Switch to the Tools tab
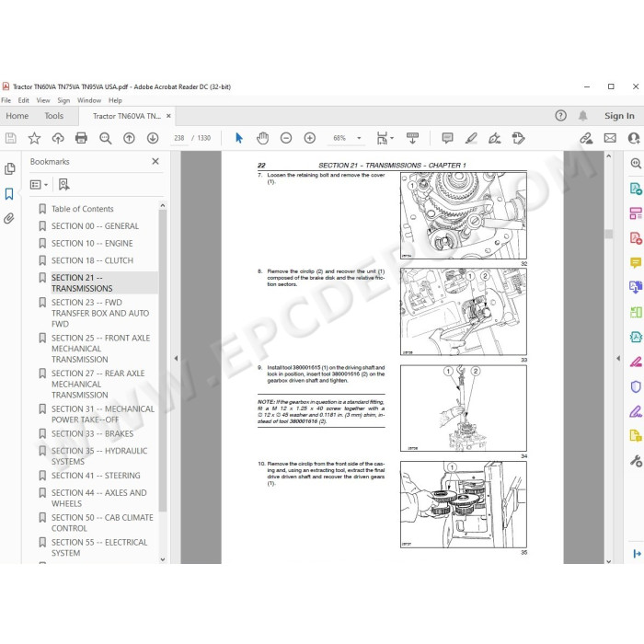Image resolution: width=644 pixels, height=644 pixels. (53, 116)
